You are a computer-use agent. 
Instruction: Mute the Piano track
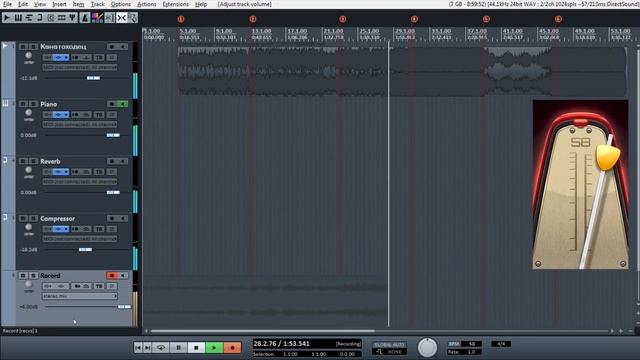coord(23,104)
